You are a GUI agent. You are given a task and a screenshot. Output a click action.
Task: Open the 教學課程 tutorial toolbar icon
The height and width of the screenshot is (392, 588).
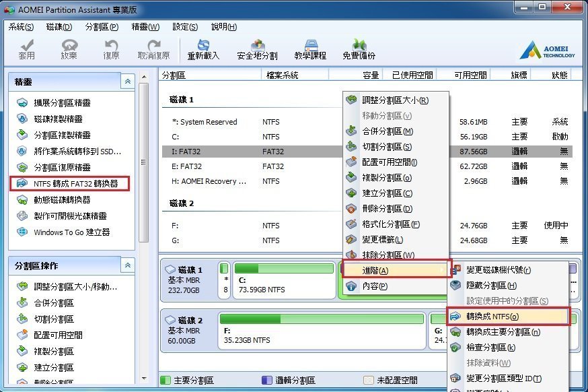tap(311, 49)
